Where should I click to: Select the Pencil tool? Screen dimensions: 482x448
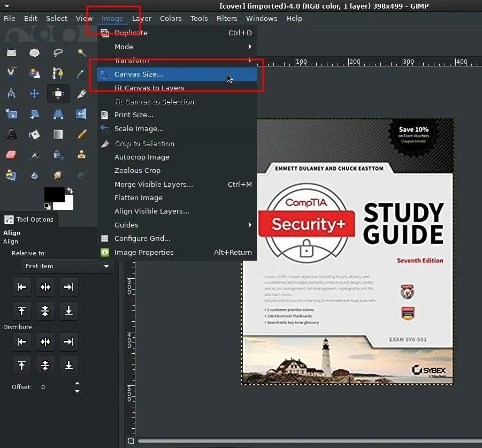pyautogui.click(x=81, y=134)
